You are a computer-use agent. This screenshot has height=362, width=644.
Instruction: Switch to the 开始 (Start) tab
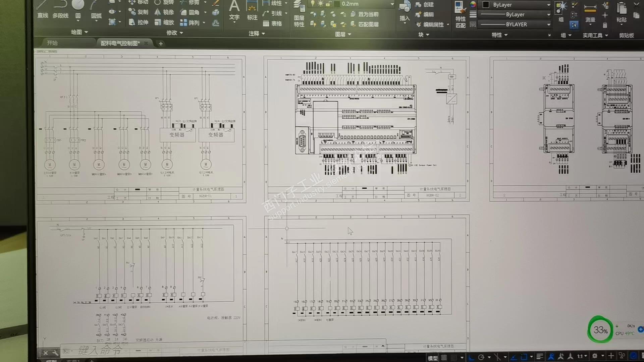click(52, 43)
